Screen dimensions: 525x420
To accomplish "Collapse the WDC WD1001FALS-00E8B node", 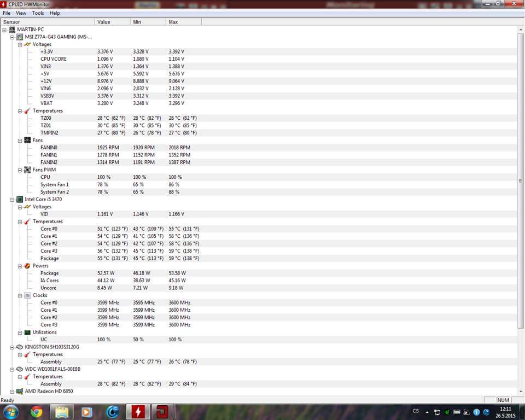I will click(12, 370).
